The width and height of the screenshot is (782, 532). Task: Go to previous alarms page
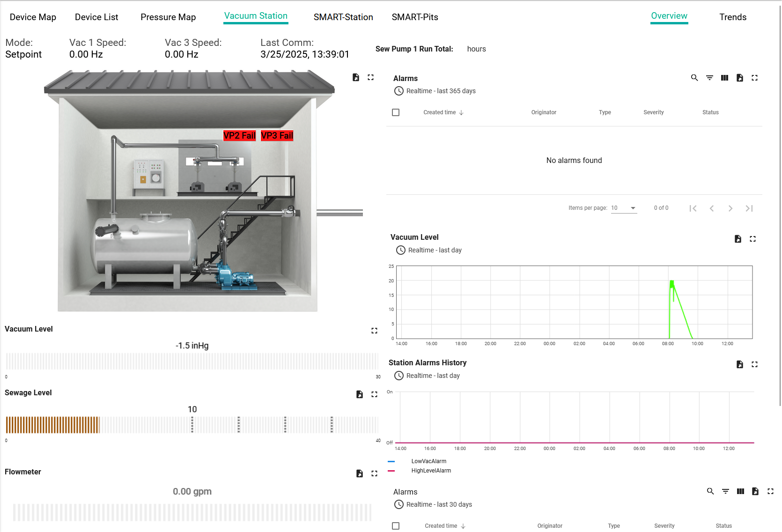pos(712,208)
